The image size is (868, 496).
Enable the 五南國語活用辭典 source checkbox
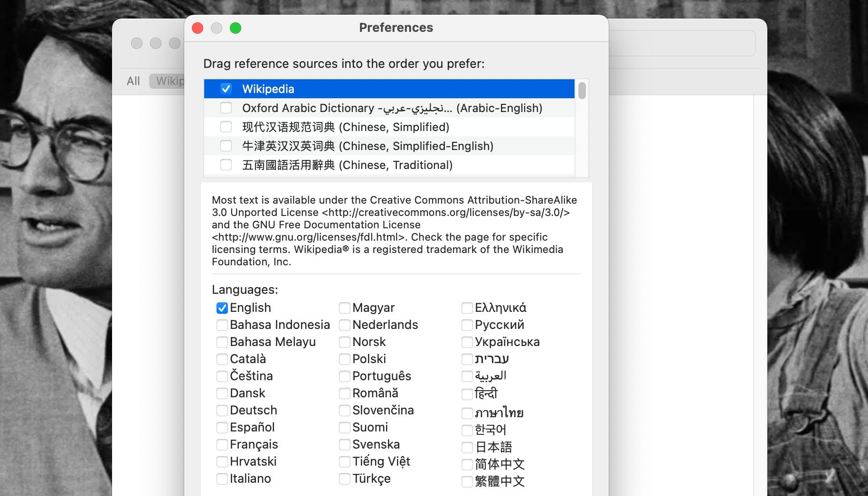pos(226,165)
